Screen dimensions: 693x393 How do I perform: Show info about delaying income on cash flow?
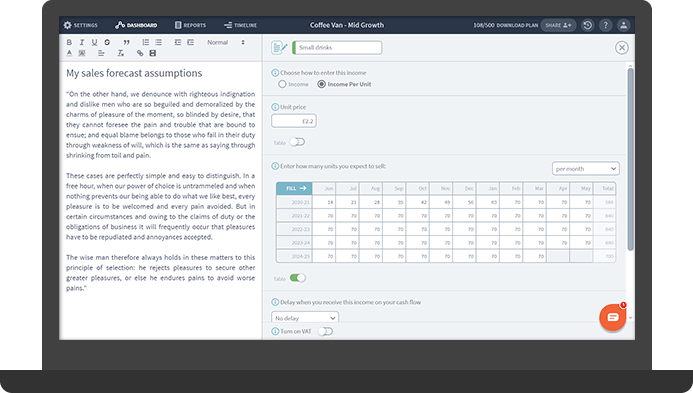click(x=275, y=302)
